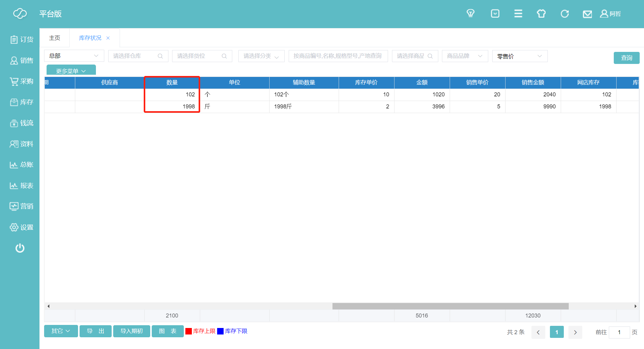
Task: Open the hamburger menu icon in header
Action: (518, 14)
